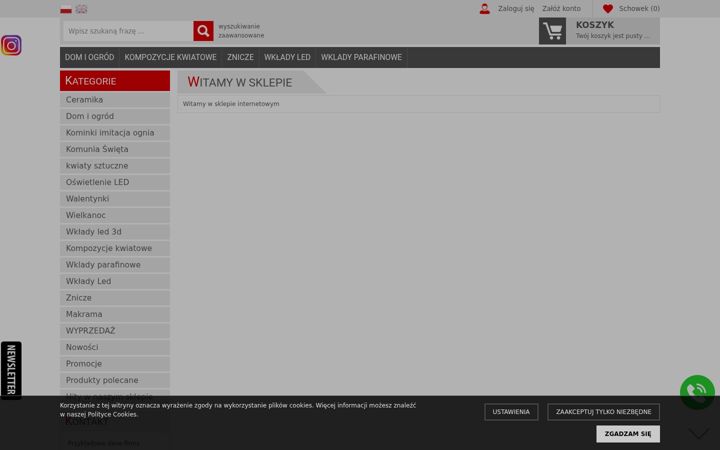Collapse cookie banner with chevron arrow
The image size is (720, 450).
click(698, 433)
